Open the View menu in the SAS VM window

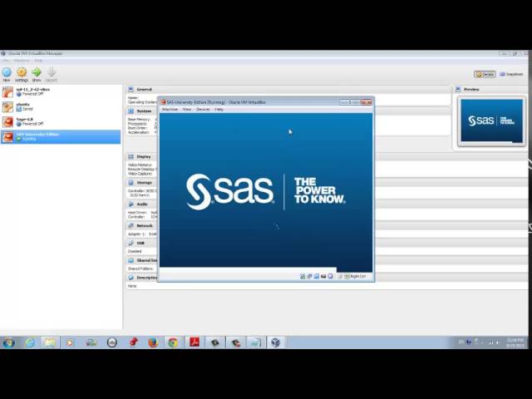(x=187, y=109)
